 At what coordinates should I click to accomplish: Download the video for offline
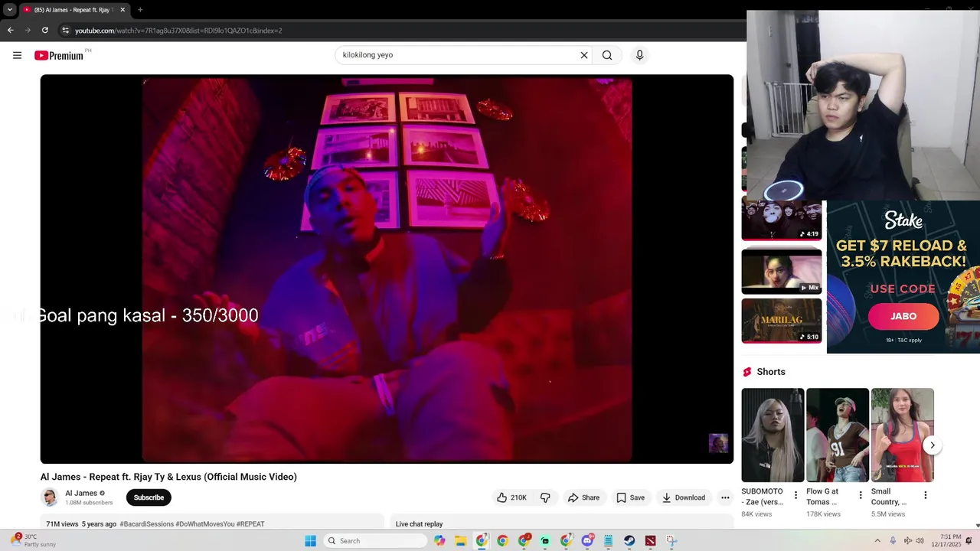684,497
